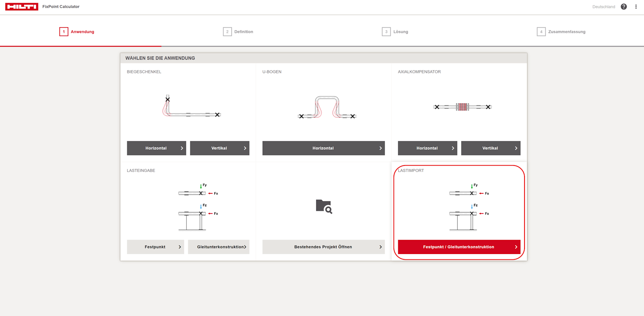Click the BIEGESCHENKEL heading
This screenshot has height=316, width=644.
(x=144, y=72)
